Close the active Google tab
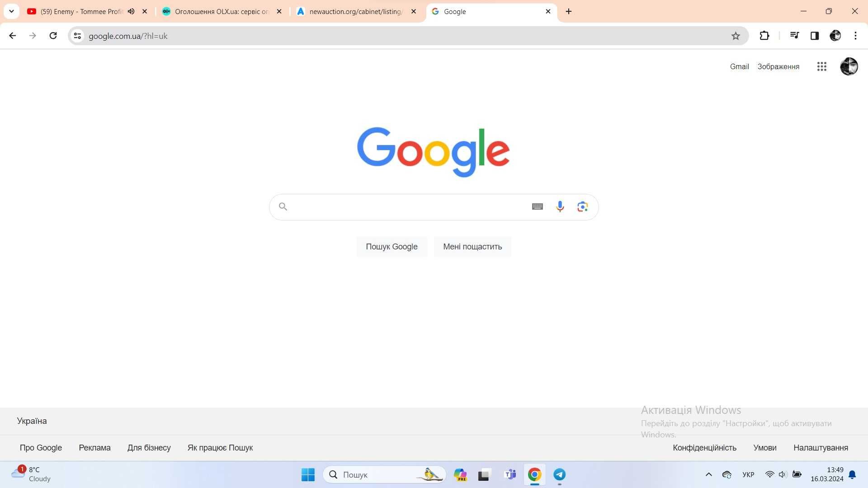This screenshot has height=488, width=868. 548,11
